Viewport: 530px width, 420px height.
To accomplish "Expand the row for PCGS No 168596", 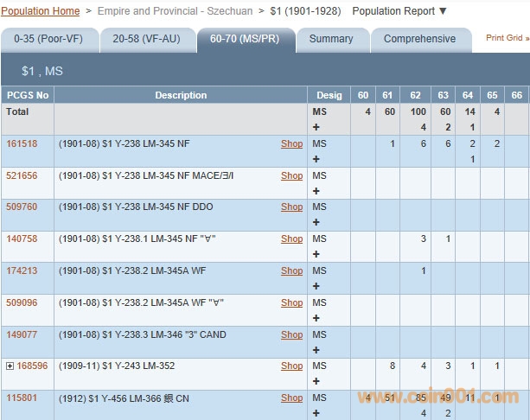I will tap(10, 366).
